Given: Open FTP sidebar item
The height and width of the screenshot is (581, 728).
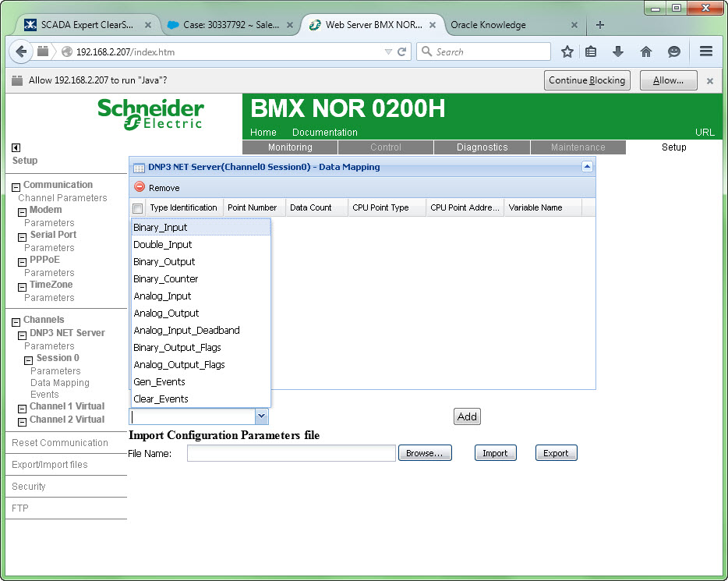Looking at the screenshot, I should (20, 508).
